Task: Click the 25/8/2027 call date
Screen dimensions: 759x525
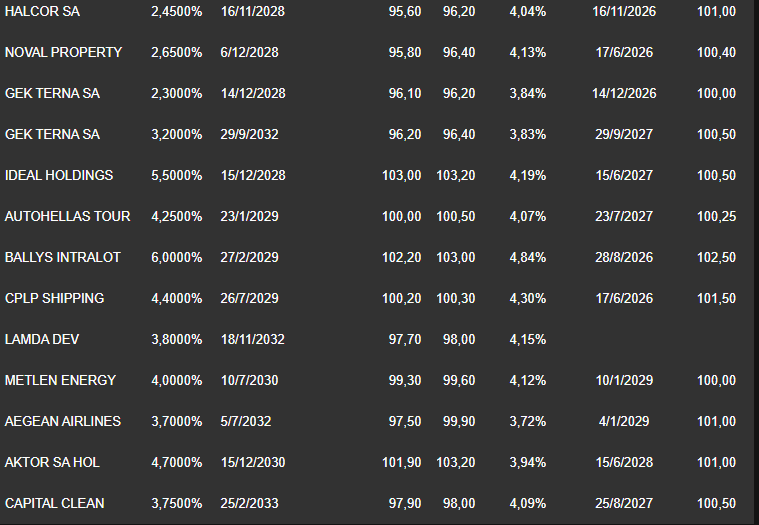Action: [624, 504]
